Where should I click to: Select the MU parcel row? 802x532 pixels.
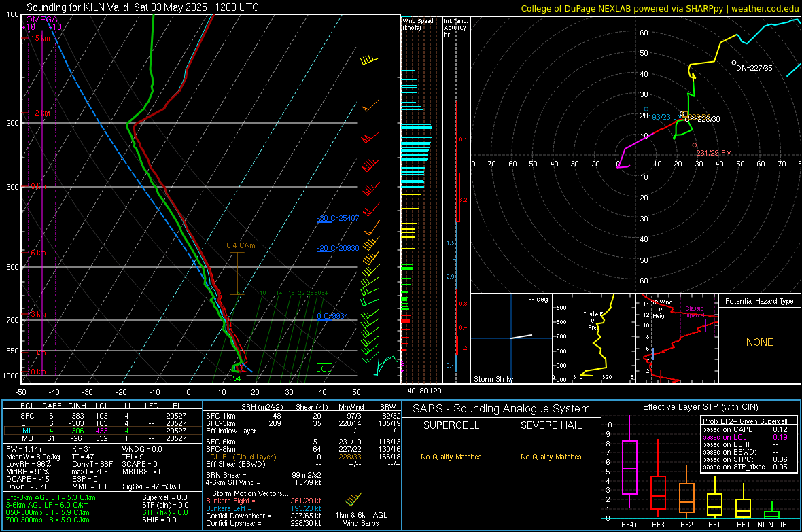click(103, 438)
